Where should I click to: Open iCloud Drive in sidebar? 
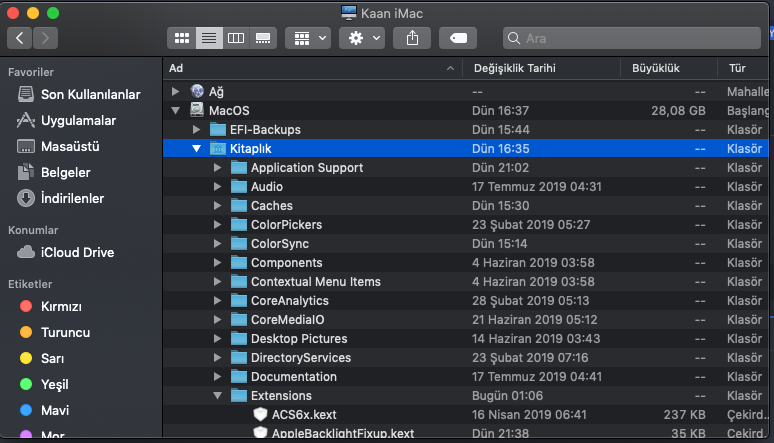click(x=76, y=252)
